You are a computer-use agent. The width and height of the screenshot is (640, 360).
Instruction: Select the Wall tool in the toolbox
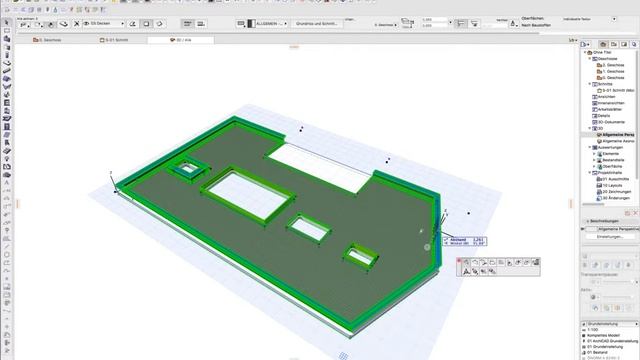coord(7,39)
